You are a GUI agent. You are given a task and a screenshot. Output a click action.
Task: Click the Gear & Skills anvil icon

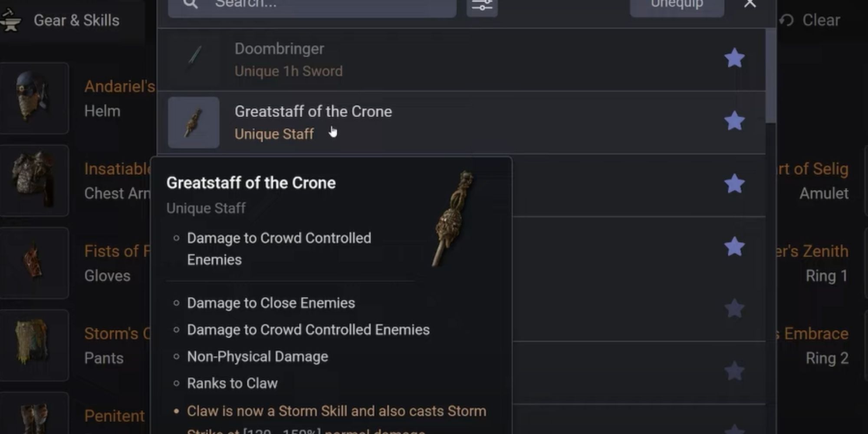click(x=10, y=20)
